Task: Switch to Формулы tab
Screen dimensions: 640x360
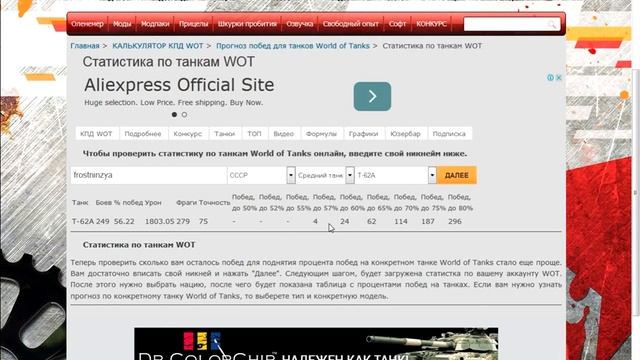Action: [321, 133]
